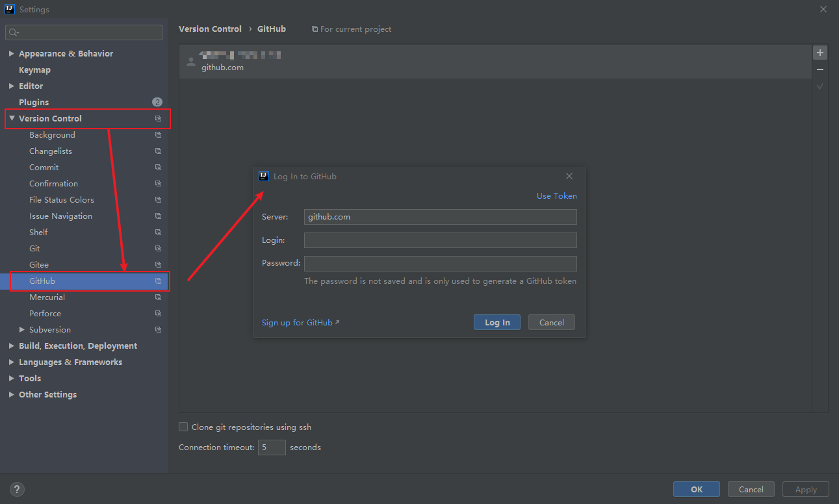
Task: Click the minus icon to remove account
Action: point(820,69)
